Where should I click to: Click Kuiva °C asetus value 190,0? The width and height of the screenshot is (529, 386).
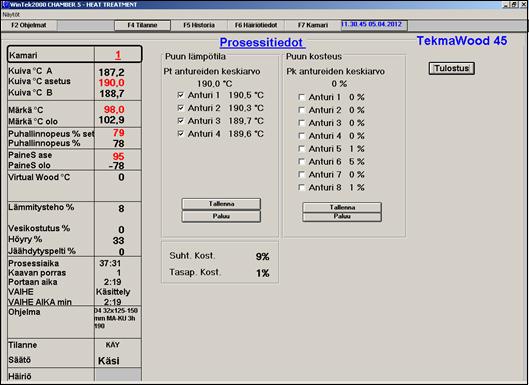click(x=112, y=83)
